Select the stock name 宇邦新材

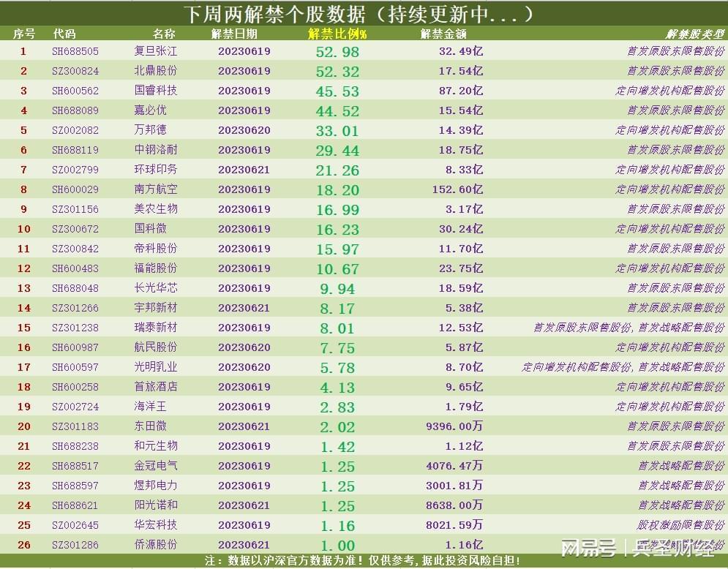coord(156,308)
